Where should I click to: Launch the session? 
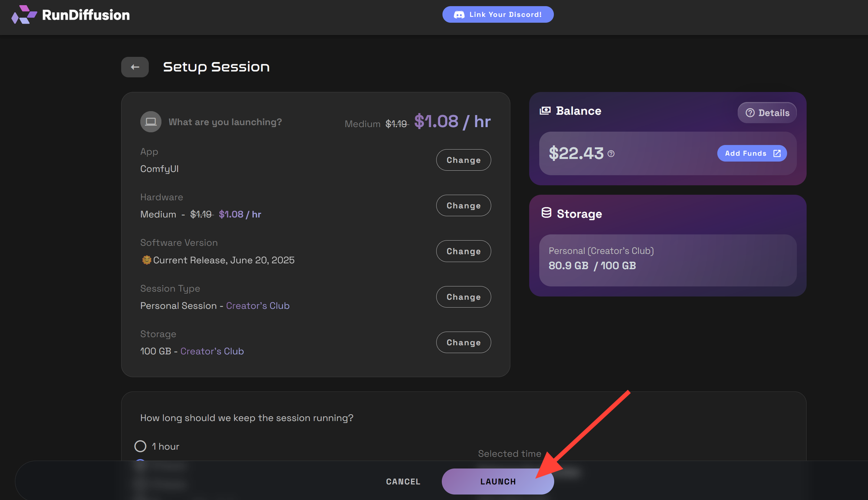pyautogui.click(x=498, y=481)
